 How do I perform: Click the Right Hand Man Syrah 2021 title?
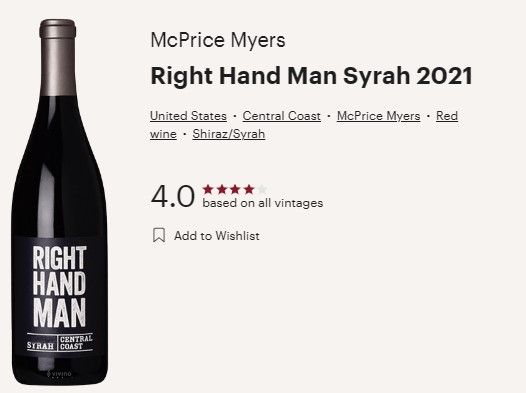312,76
